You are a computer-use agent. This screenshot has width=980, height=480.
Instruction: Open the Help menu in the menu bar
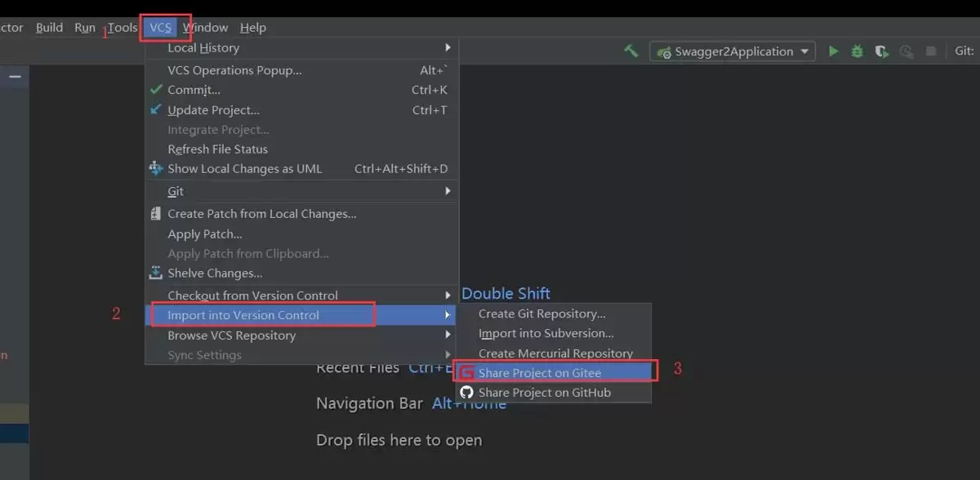tap(253, 28)
